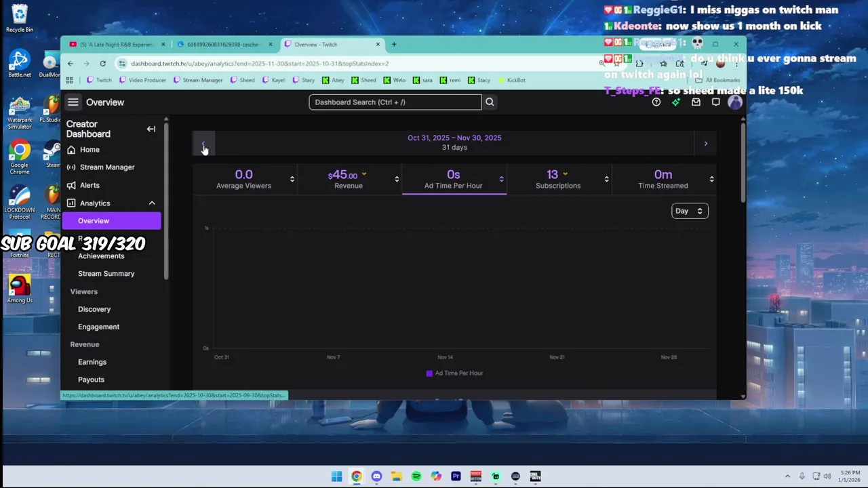Change the Average Viewers stat selector
The image size is (868, 488).
pyautogui.click(x=292, y=179)
